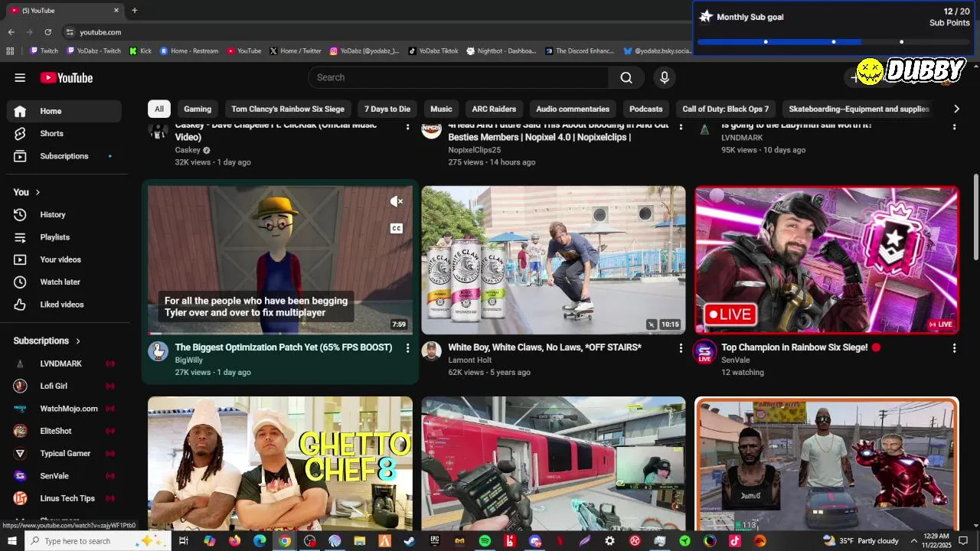980x551 pixels.
Task: Open Your videos in the sidebar
Action: 64,259
